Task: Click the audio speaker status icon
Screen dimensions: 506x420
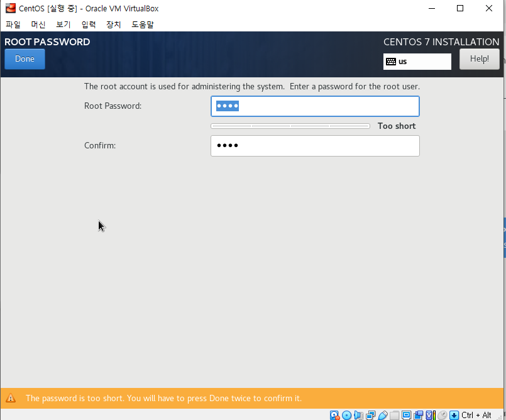Action: pos(358,415)
